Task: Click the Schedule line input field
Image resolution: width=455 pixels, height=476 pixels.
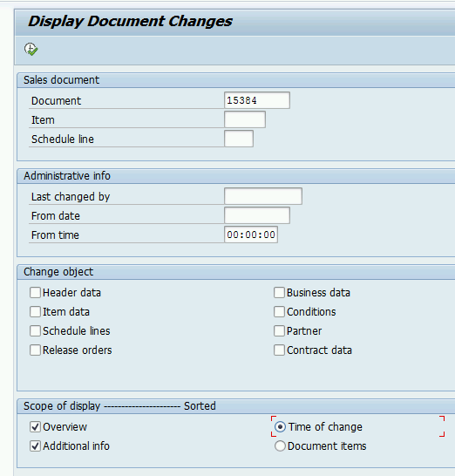Action: 239,139
